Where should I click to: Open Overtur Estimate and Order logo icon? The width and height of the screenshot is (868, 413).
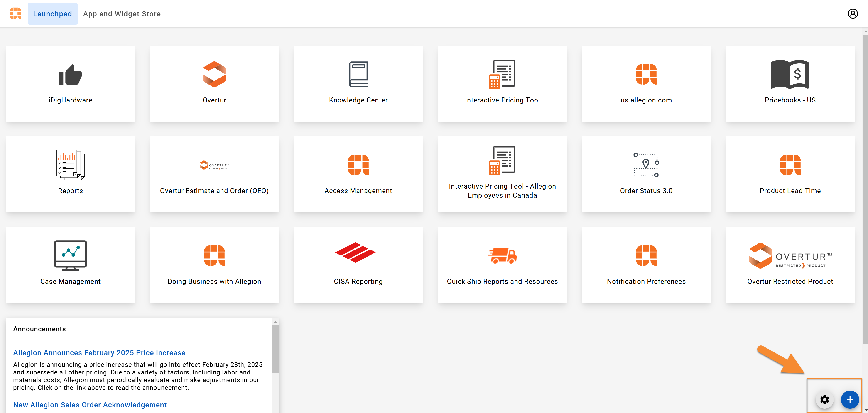pyautogui.click(x=214, y=165)
